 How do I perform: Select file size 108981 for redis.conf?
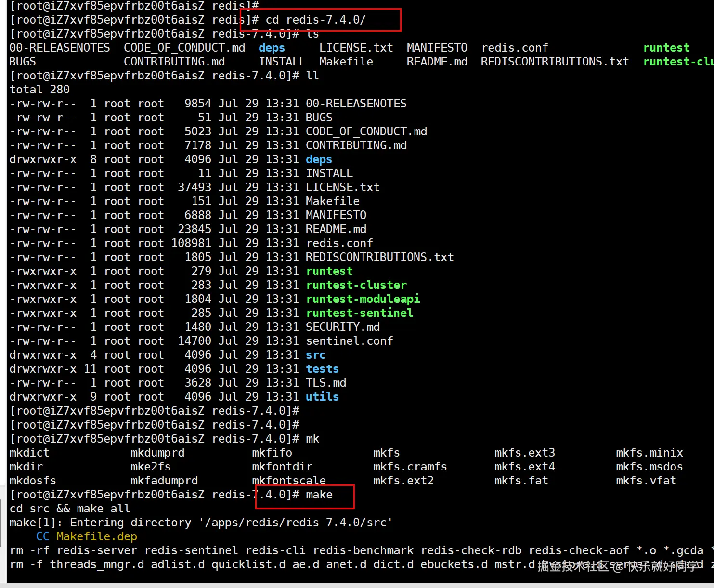click(x=191, y=243)
